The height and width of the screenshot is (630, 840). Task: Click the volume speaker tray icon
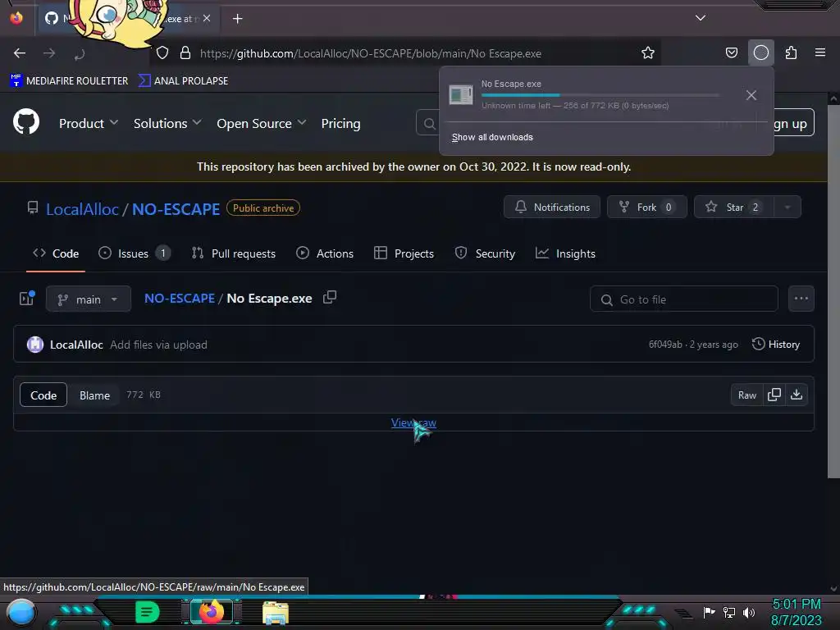click(749, 612)
